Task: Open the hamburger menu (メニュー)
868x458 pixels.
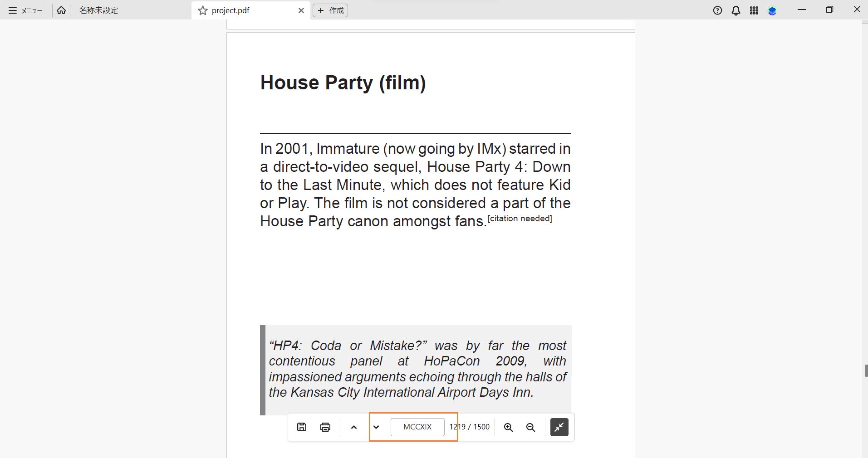Action: (25, 10)
